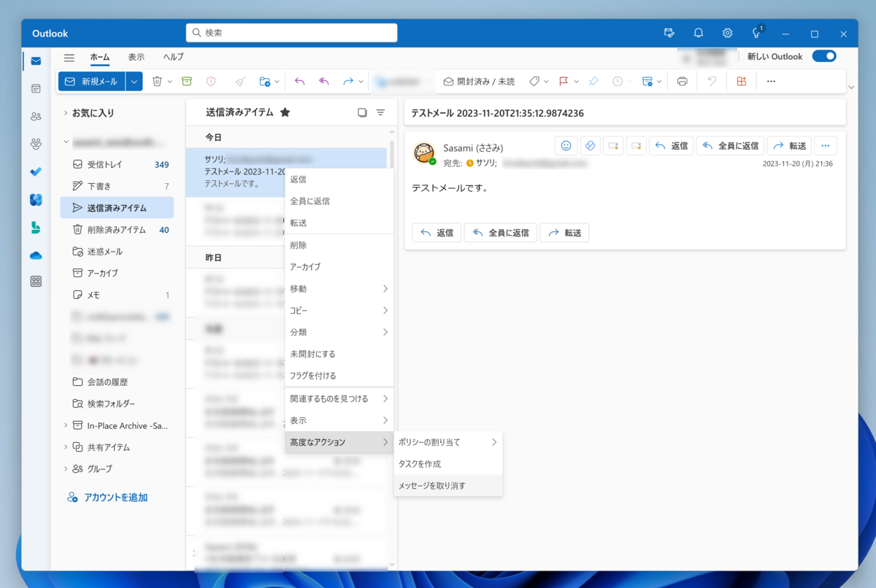Open the 受信トレイ folder
Image resolution: width=876 pixels, height=588 pixels.
(117, 164)
